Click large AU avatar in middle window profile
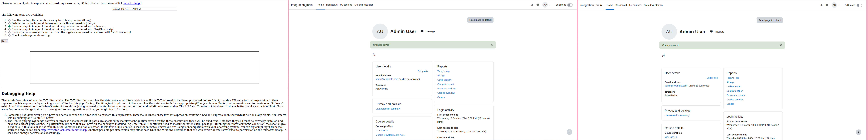 click(380, 31)
